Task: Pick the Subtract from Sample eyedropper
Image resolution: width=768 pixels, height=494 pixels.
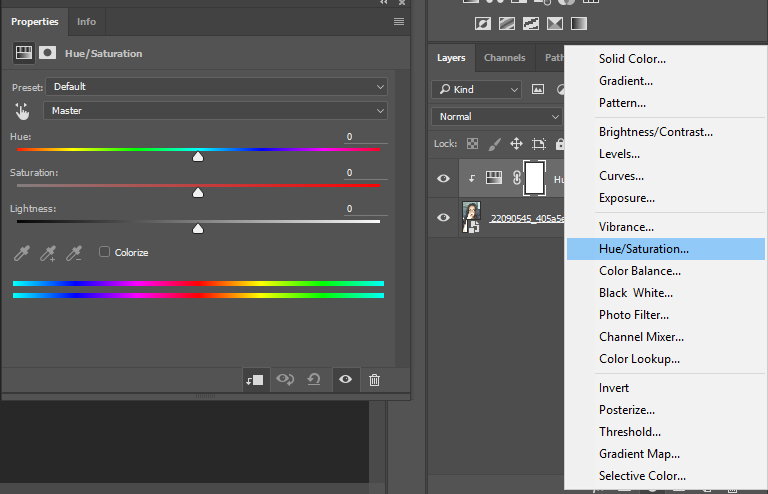Action: coord(74,253)
